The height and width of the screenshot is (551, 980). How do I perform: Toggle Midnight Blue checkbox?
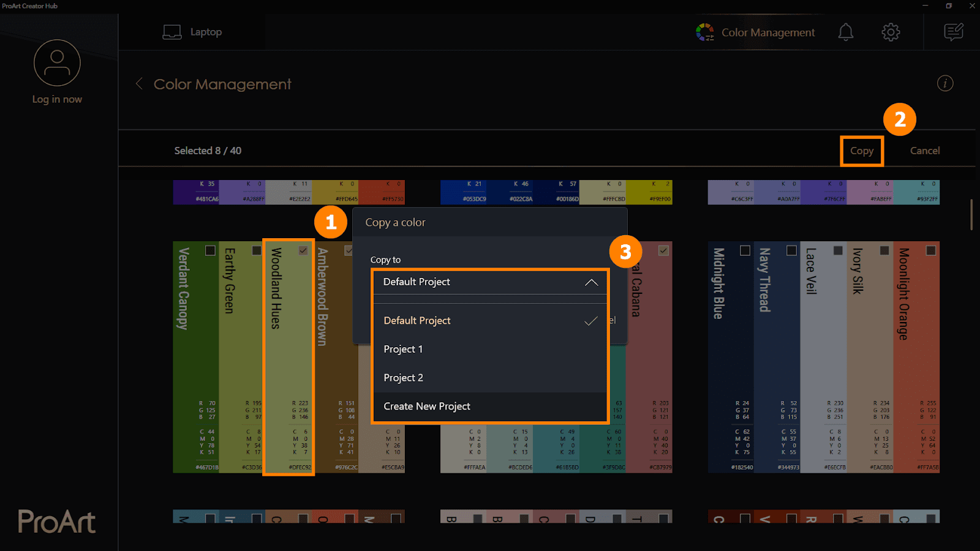[745, 250]
